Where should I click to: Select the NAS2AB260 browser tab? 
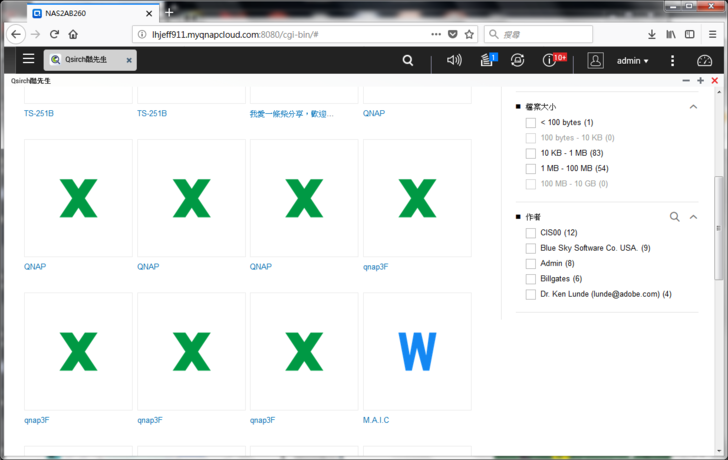point(93,13)
